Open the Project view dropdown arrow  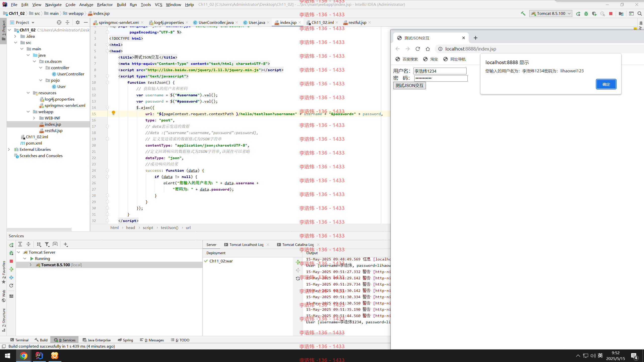pos(33,23)
